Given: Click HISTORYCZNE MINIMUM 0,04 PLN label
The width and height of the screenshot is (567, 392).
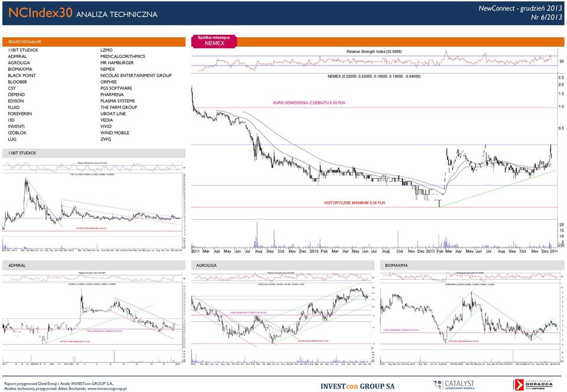Looking at the screenshot, I should click(x=354, y=203).
